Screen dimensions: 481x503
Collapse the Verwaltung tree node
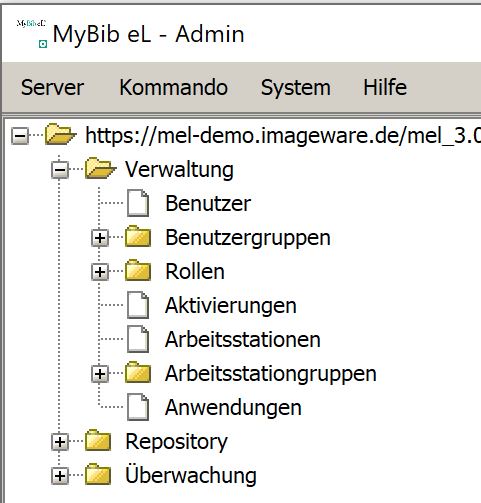click(x=60, y=170)
